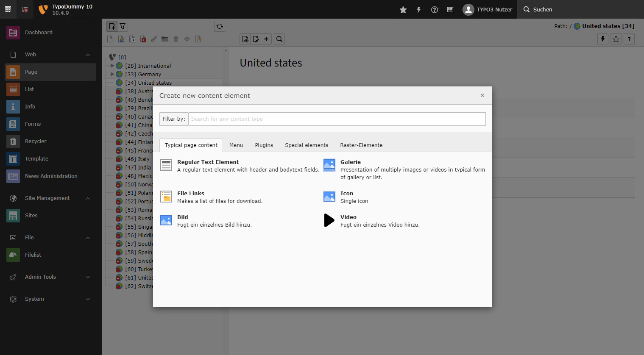Open the List module
This screenshot has width=644, height=355.
pyautogui.click(x=50, y=89)
